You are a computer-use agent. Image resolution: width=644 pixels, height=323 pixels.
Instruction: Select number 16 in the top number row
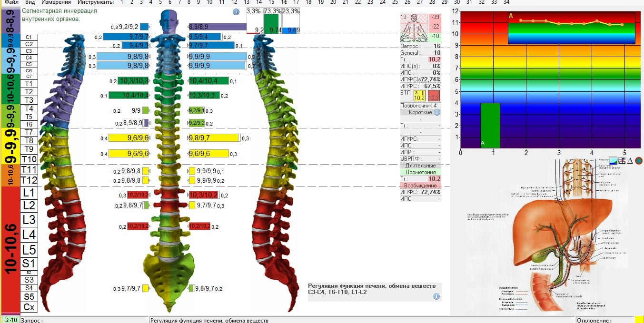284,2
